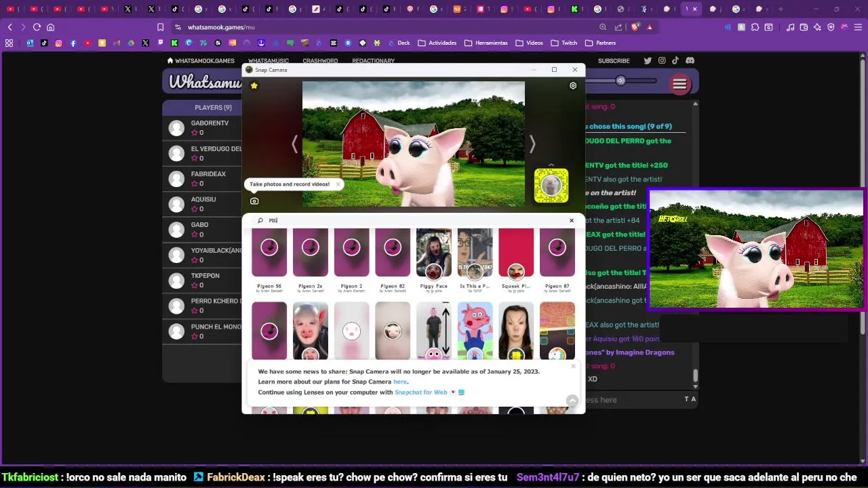Open the Deck bookmark
Viewport: 868px width, 488px height.
click(x=399, y=43)
